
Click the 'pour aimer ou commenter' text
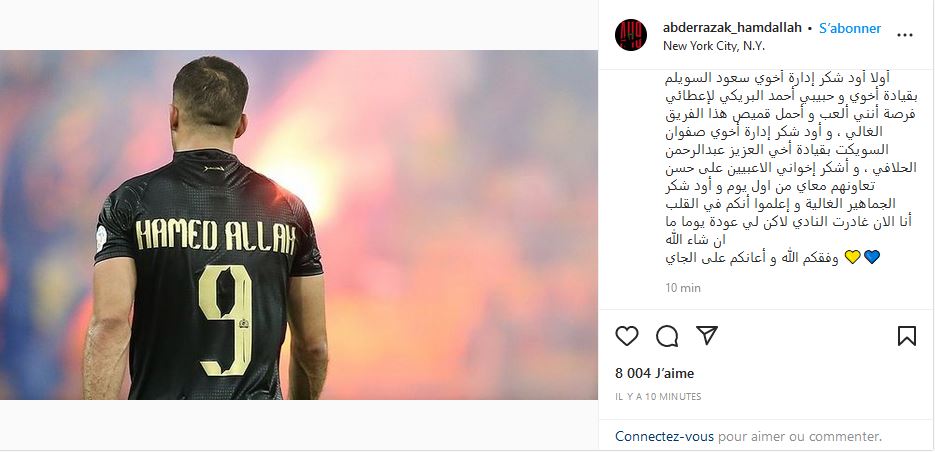[x=800, y=436]
